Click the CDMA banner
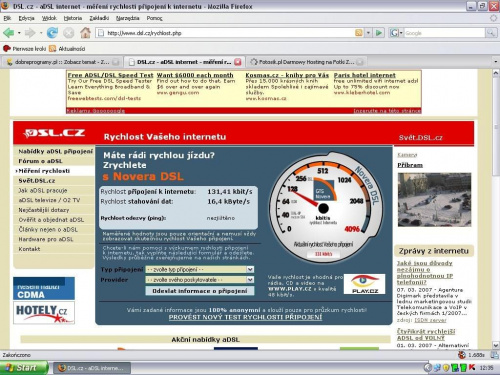Viewport: 500px width, 375px height. pyautogui.click(x=44, y=288)
